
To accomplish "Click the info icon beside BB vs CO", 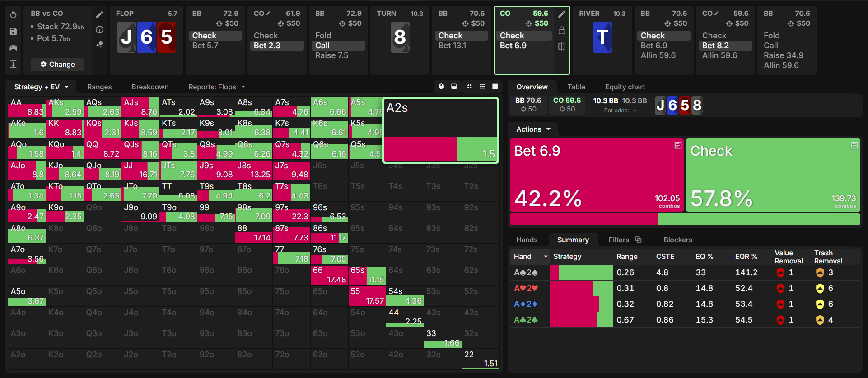I will tap(100, 30).
